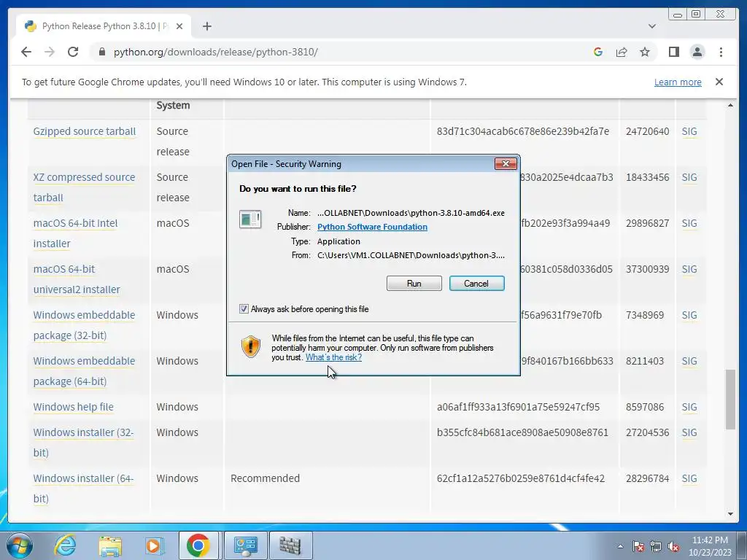
Task: Click the Chrome forward arrow
Action: pyautogui.click(x=50, y=52)
